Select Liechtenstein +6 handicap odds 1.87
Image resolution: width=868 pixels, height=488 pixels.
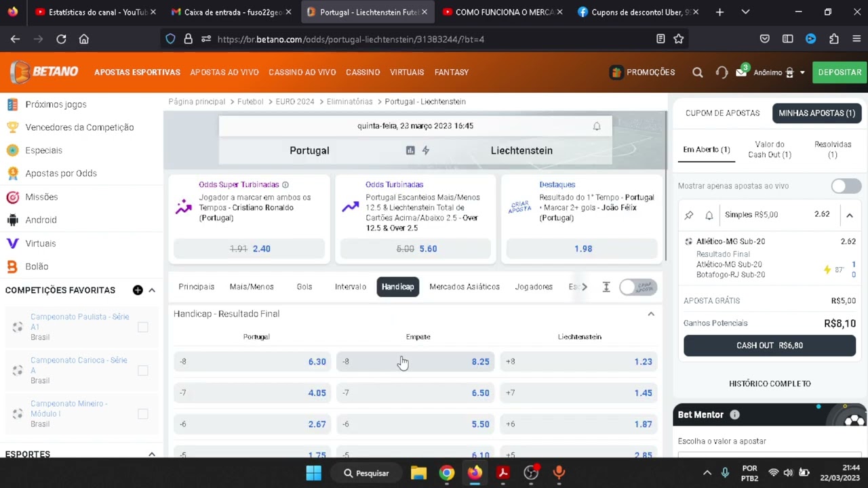click(x=578, y=424)
